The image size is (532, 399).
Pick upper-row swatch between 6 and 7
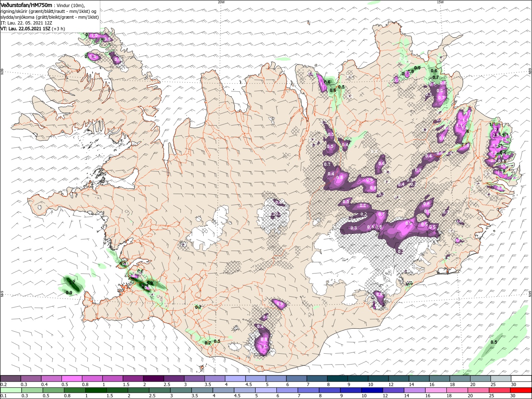point(296,378)
